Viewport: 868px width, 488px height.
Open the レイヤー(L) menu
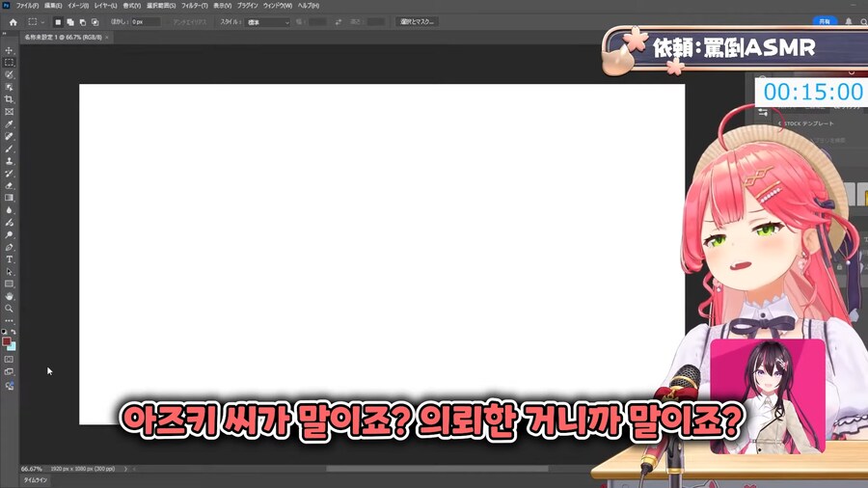pyautogui.click(x=105, y=6)
